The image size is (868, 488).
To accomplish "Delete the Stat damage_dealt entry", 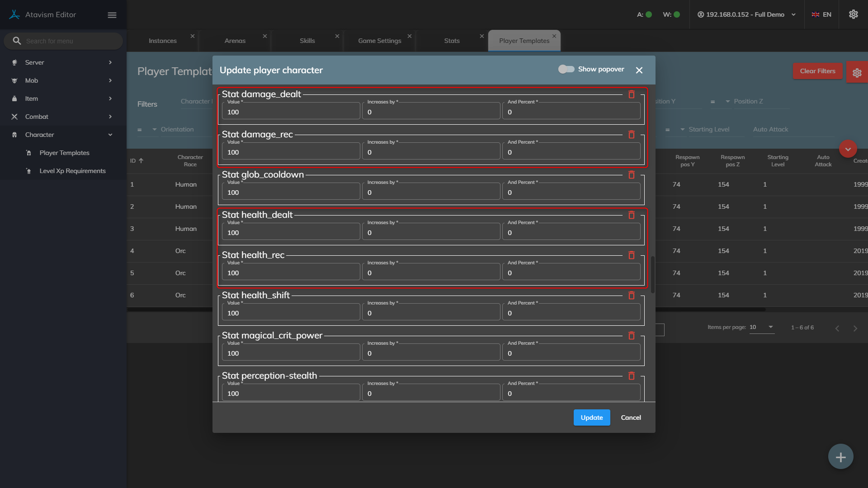I will (x=632, y=94).
